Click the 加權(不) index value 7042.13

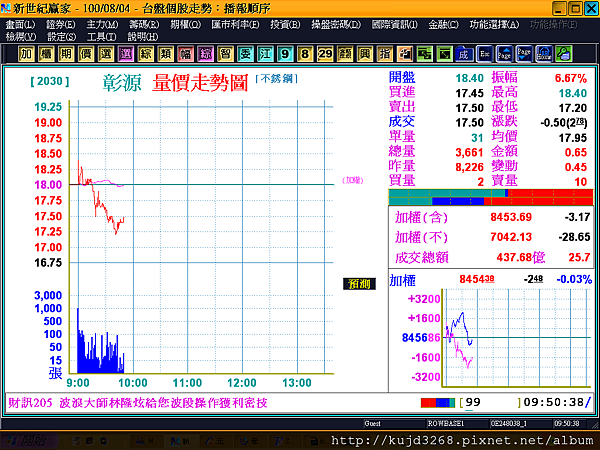(x=511, y=237)
